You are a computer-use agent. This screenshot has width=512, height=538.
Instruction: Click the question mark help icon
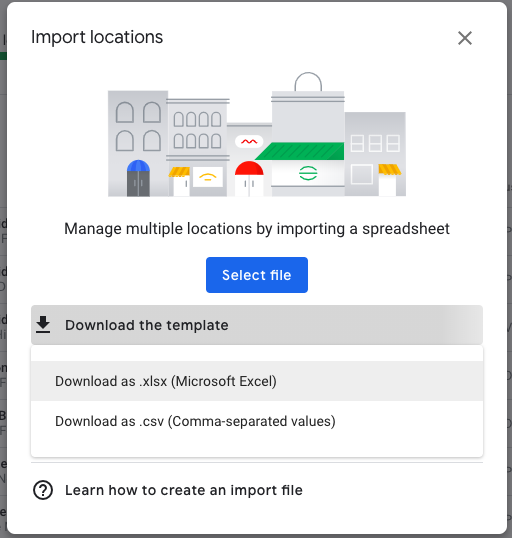point(43,490)
